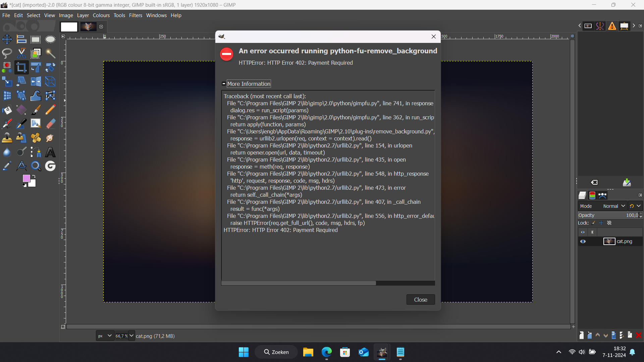
Task: Swap foreground and background colours
Action: 34,176
